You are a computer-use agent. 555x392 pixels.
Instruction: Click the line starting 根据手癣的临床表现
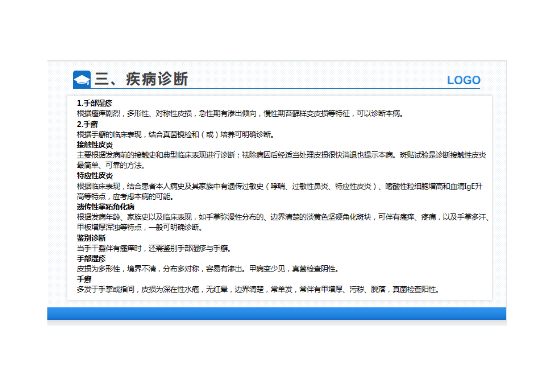point(176,134)
